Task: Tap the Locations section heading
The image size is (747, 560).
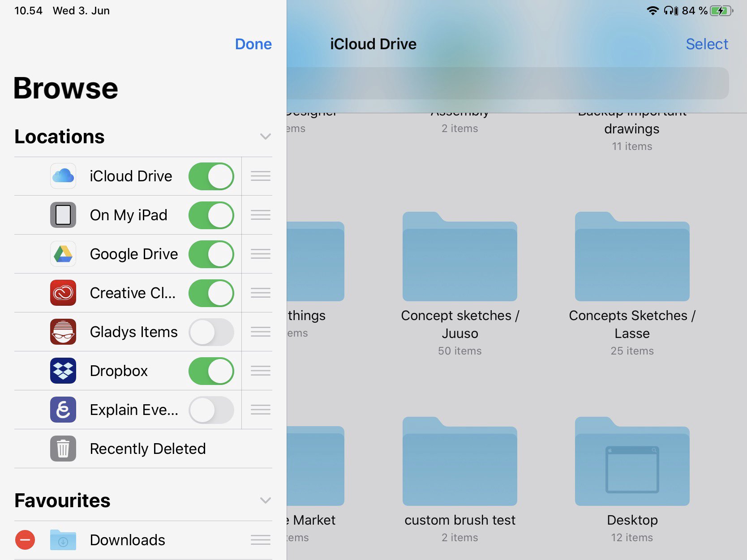Action: (60, 137)
